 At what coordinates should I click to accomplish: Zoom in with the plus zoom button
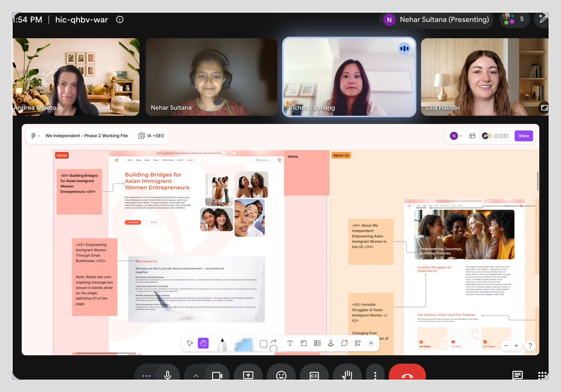[x=516, y=346]
